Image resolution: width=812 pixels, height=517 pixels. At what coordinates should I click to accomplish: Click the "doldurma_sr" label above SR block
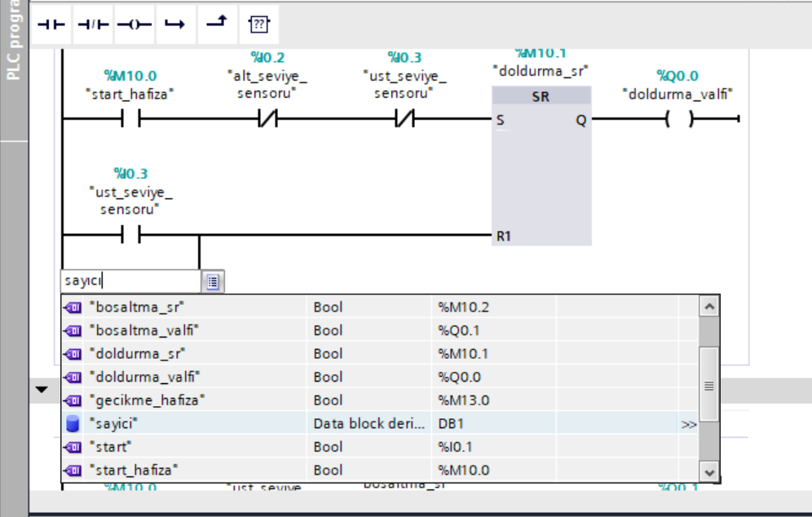[x=541, y=71]
